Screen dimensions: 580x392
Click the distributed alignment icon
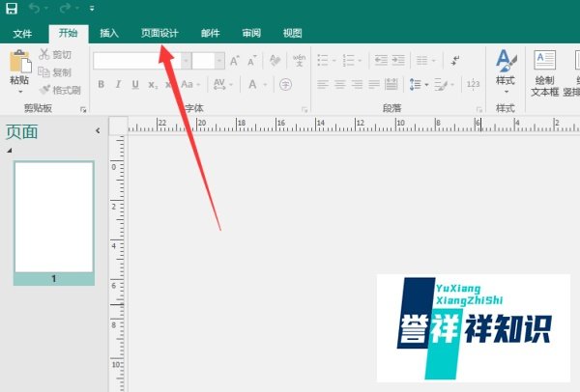(391, 85)
